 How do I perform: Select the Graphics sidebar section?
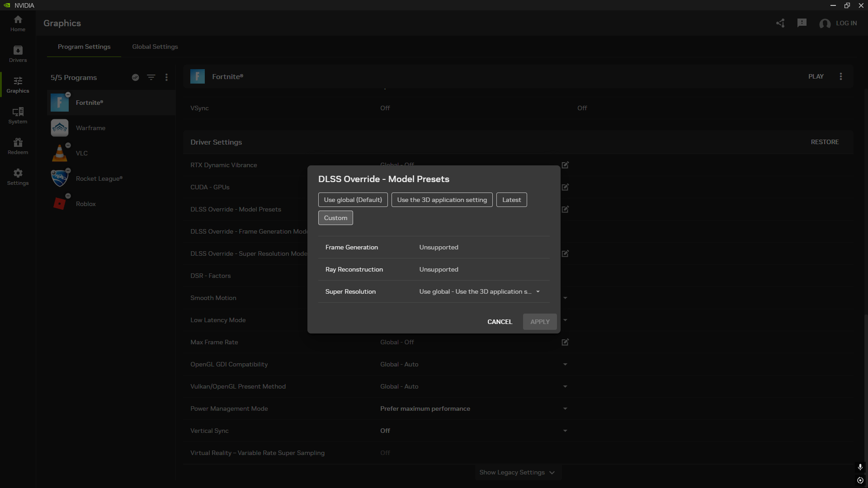[18, 85]
